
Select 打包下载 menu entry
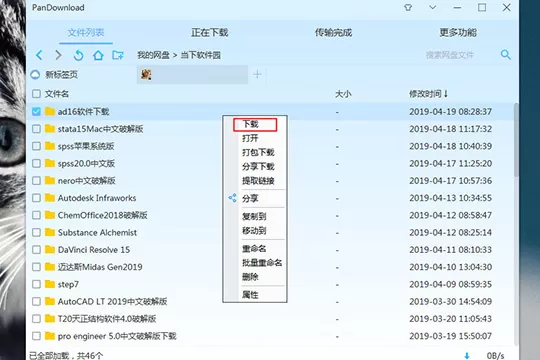(258, 152)
